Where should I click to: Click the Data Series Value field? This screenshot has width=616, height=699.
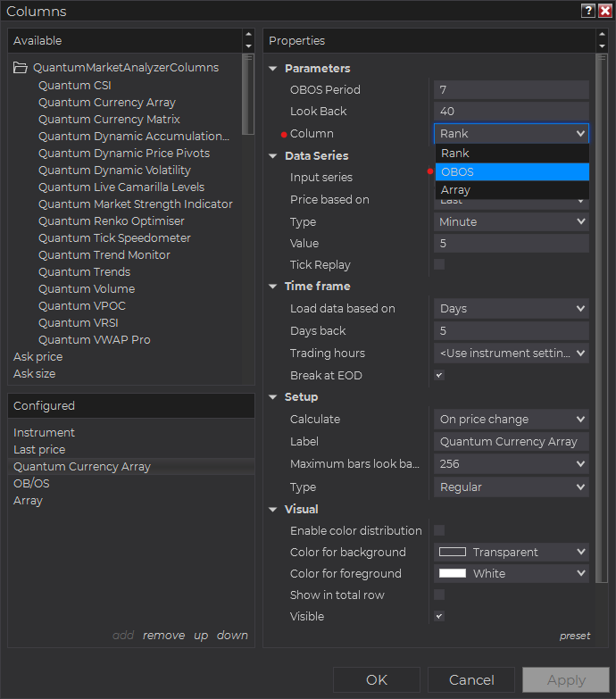tap(512, 243)
